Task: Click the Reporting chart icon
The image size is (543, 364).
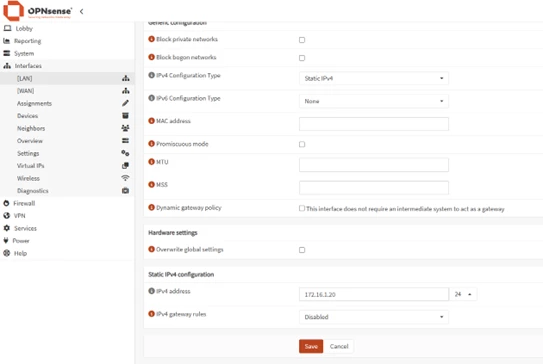Action: click(x=7, y=41)
